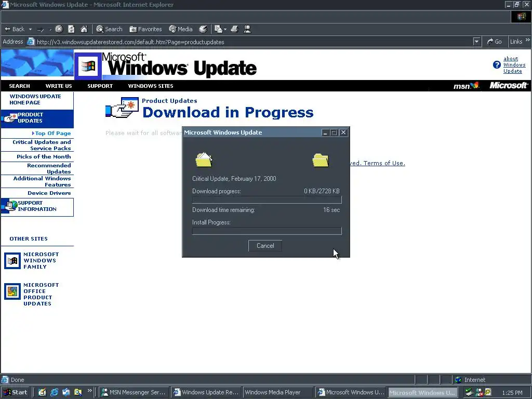The image size is (532, 399).
Task: Click the Go button
Action: tap(495, 42)
